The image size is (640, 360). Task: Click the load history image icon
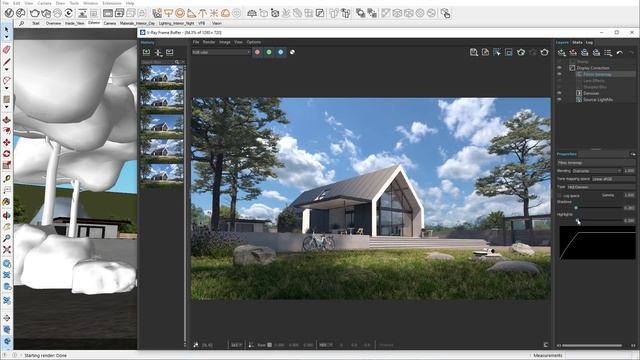(x=169, y=52)
